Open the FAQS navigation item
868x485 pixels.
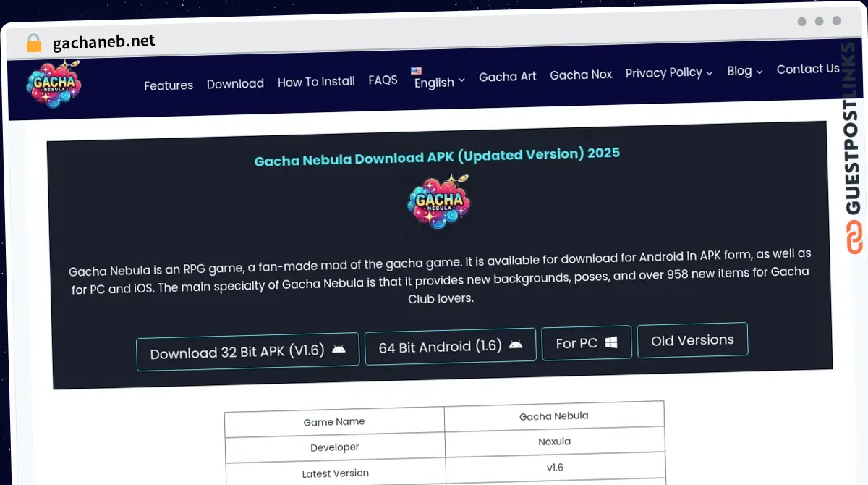383,80
